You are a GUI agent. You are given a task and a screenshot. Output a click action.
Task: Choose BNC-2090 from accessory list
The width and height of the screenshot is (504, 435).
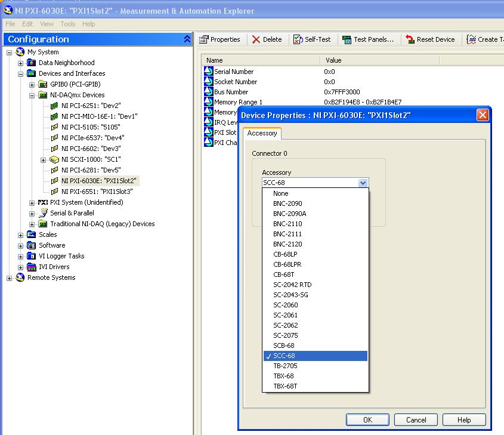(x=287, y=203)
